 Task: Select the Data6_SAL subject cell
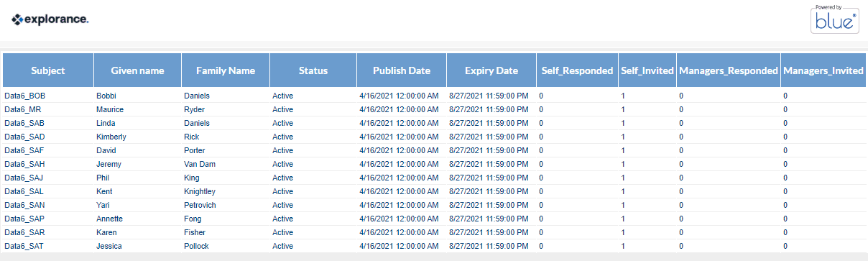tap(24, 191)
